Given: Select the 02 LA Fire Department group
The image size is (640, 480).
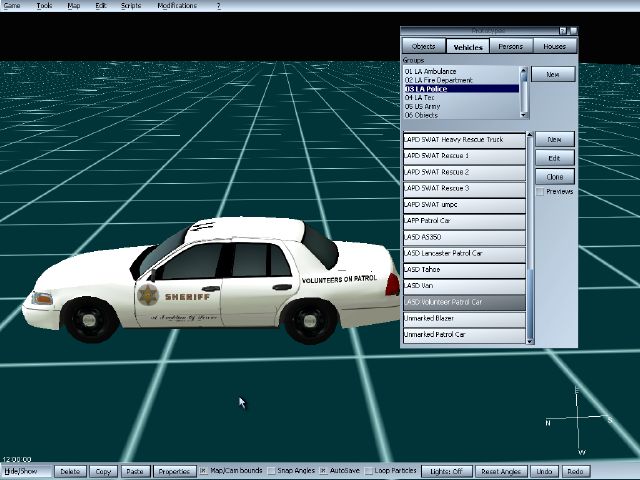Looking at the screenshot, I should point(461,80).
